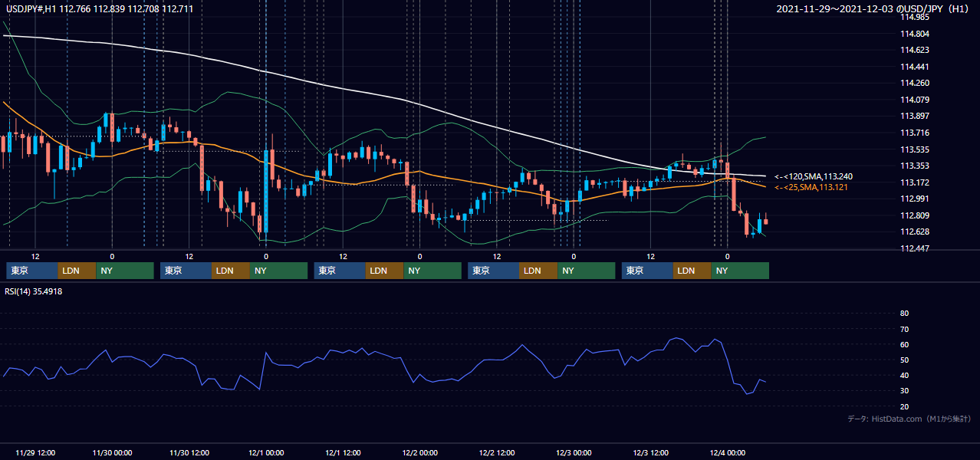Click RSI scale value 20
980x460 pixels.
coord(904,406)
